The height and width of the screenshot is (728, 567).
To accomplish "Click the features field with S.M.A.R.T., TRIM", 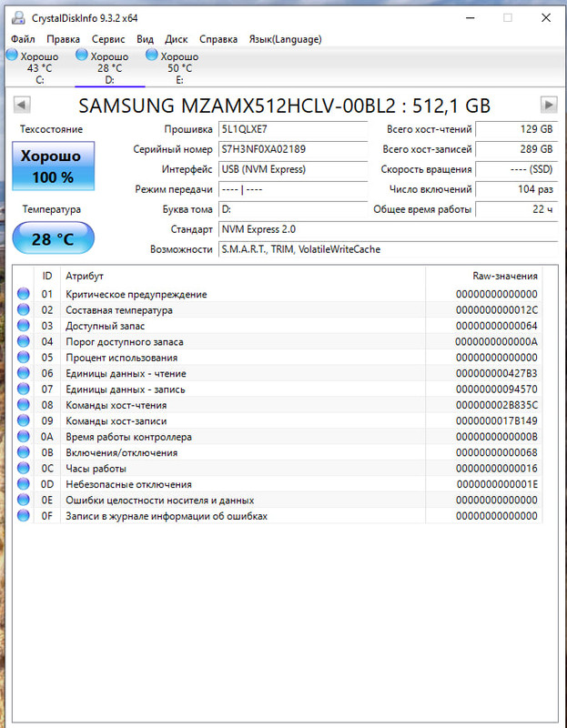I will coord(389,249).
